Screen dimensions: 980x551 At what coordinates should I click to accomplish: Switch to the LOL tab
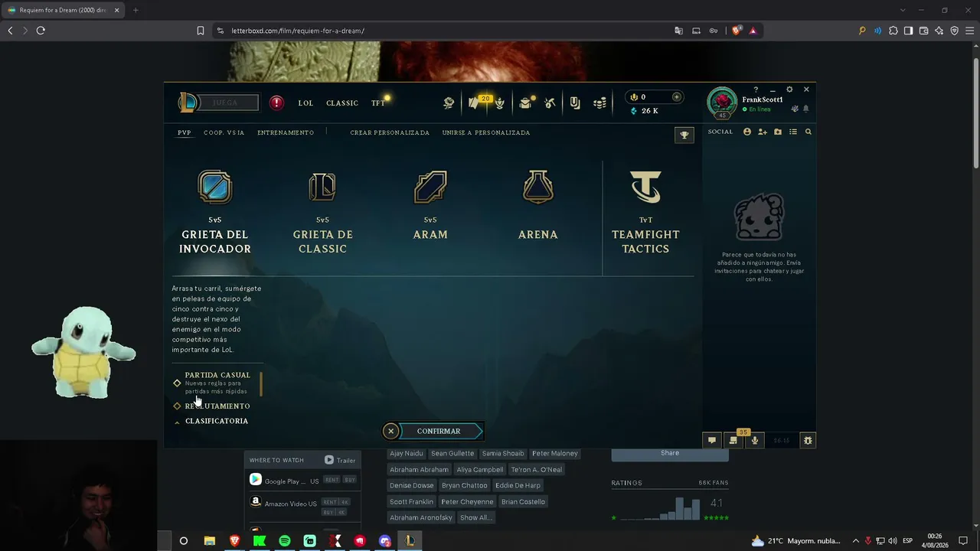click(x=305, y=103)
